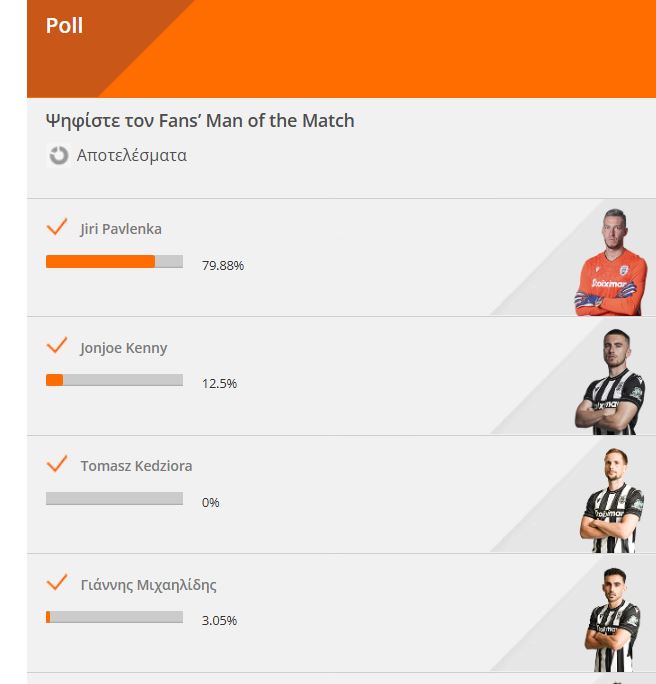Select the checkmark next to Tomasz Kedziora
656x684 pixels.
point(57,463)
